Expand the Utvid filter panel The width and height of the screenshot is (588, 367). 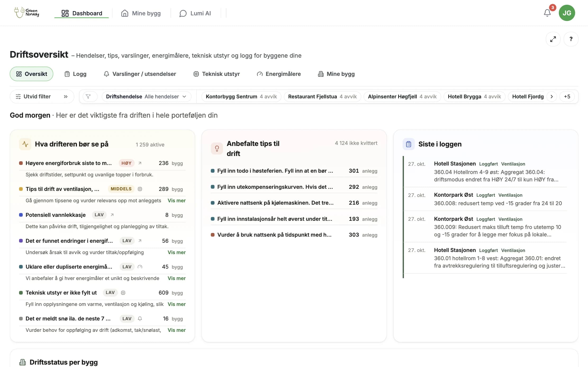pos(42,97)
